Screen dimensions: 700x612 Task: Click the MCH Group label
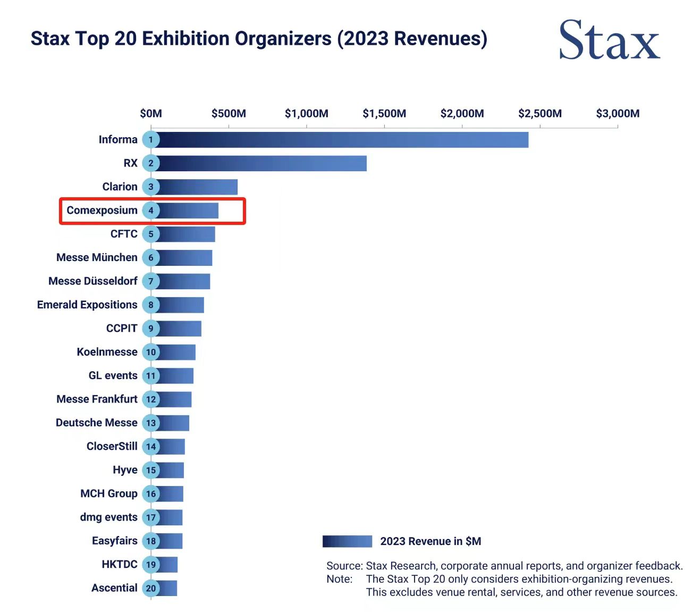[x=109, y=493]
